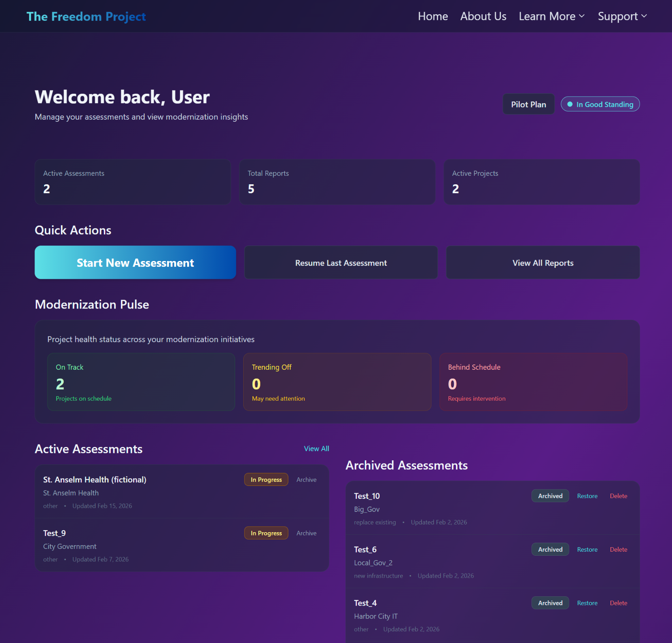Select Home in the navigation bar
Viewport: 672px width, 643px height.
(432, 16)
